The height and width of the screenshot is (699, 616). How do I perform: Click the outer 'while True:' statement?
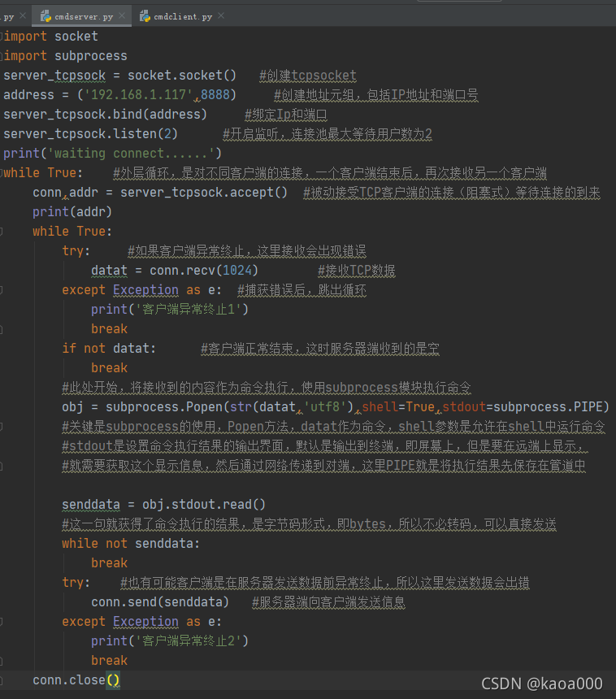(43, 173)
